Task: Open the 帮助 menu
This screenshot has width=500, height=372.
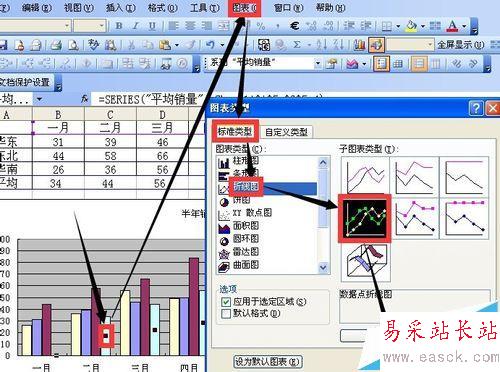Action: pyautogui.click(x=330, y=8)
